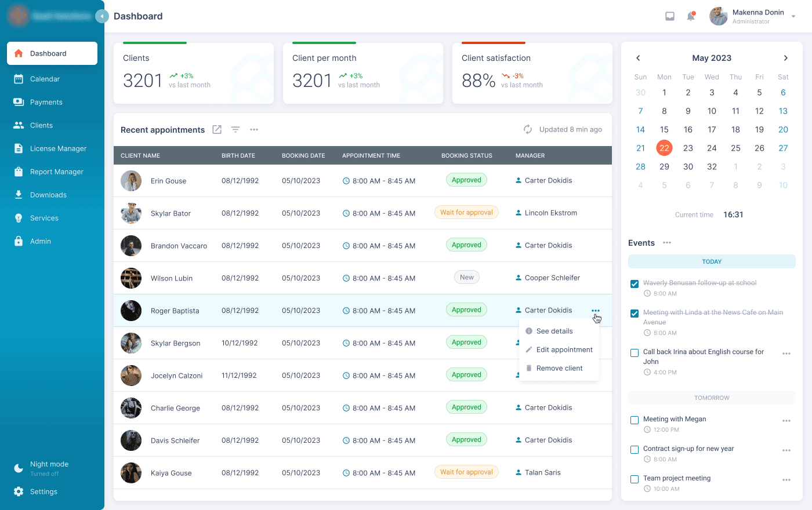Uncheck the Waverly Benusan follow-up event
Screen dimensions: 812x510
click(635, 284)
